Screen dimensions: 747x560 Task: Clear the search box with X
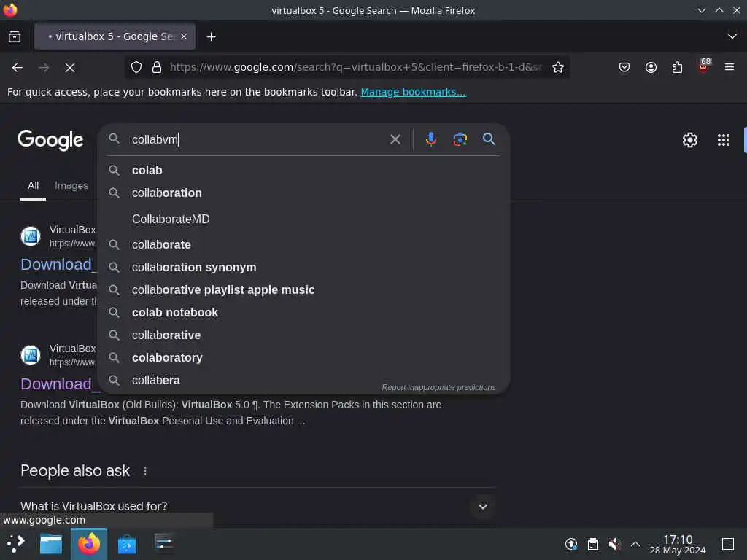coord(395,139)
